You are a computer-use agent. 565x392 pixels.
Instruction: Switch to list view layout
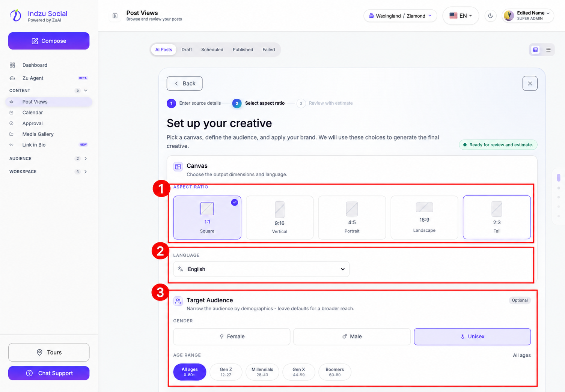click(x=548, y=50)
